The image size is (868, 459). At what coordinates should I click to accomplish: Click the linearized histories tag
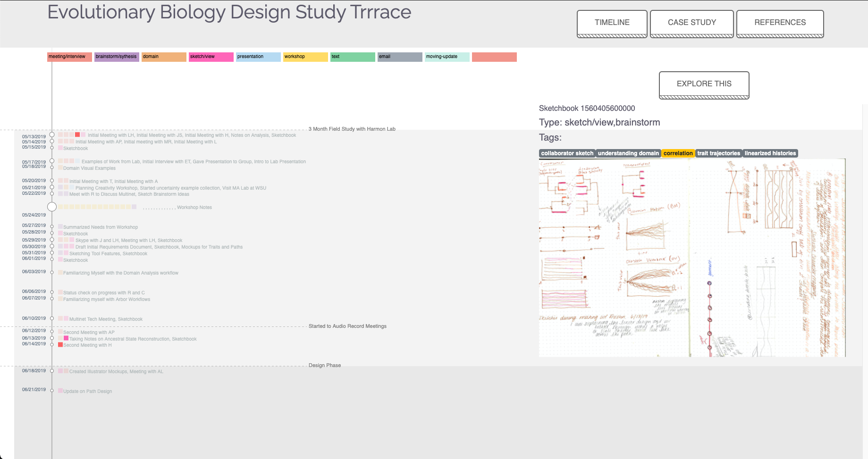pyautogui.click(x=770, y=153)
